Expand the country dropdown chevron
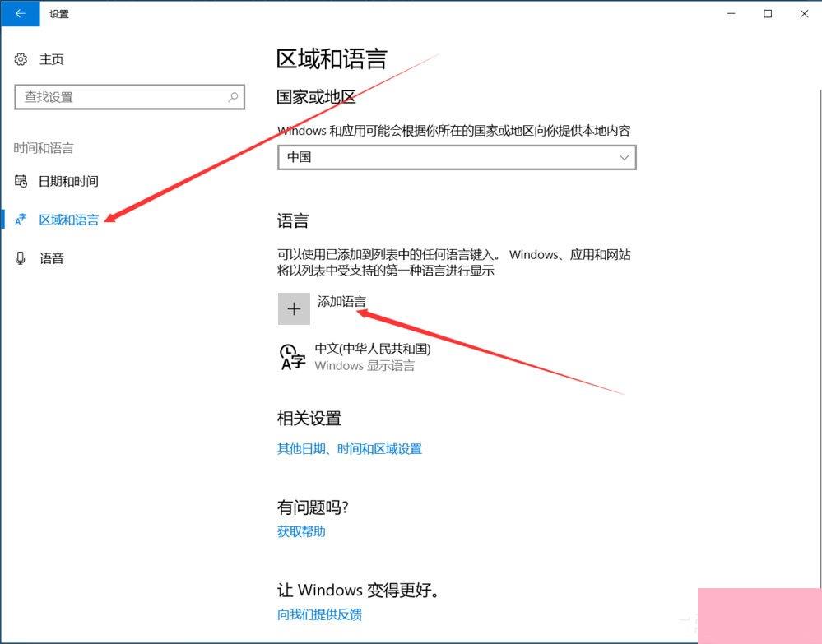The width and height of the screenshot is (822, 644). pyautogui.click(x=624, y=157)
